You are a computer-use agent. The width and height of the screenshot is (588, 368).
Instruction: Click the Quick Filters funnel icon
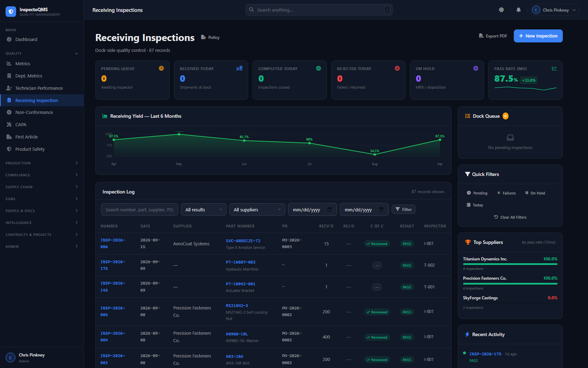467,174
